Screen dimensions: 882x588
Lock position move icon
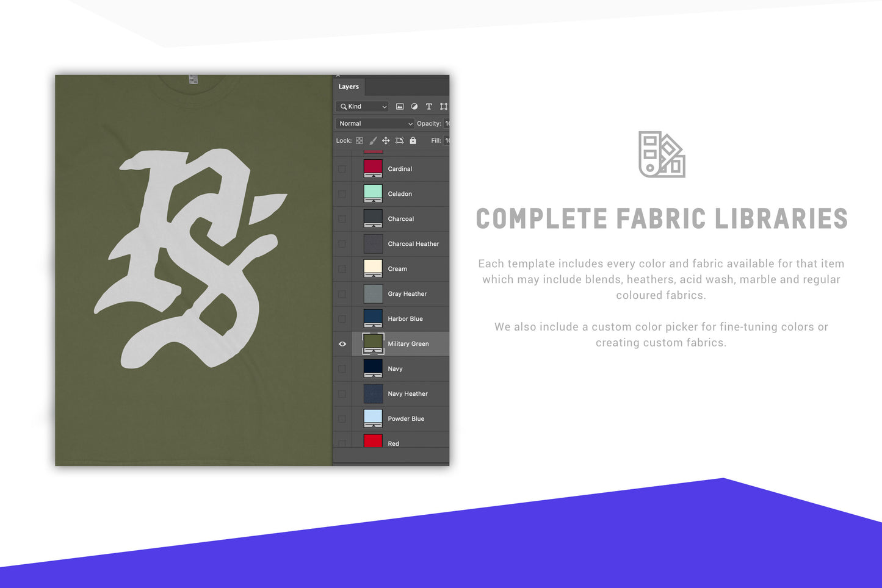[x=386, y=141]
